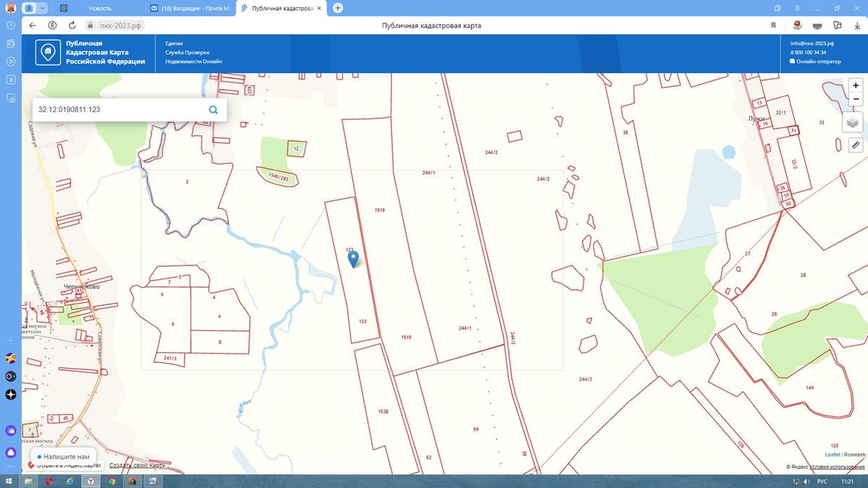This screenshot has width=868, height=488.
Task: Open the browser extensions puzzle icon
Action: [x=838, y=25]
